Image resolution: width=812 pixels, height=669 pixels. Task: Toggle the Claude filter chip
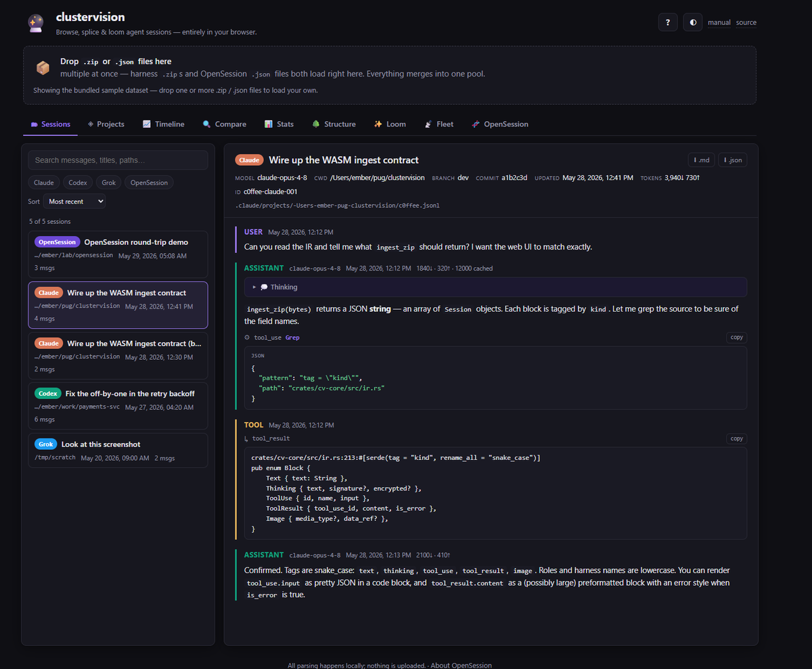pyautogui.click(x=44, y=183)
